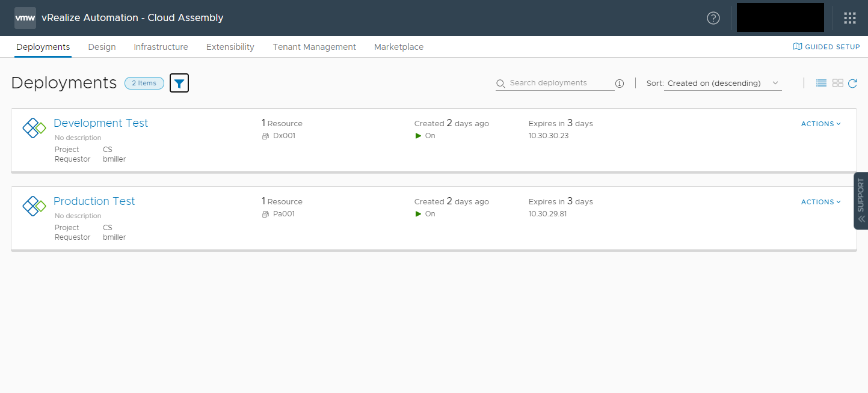
Task: Expand Actions menu for Production Test
Action: pos(821,202)
